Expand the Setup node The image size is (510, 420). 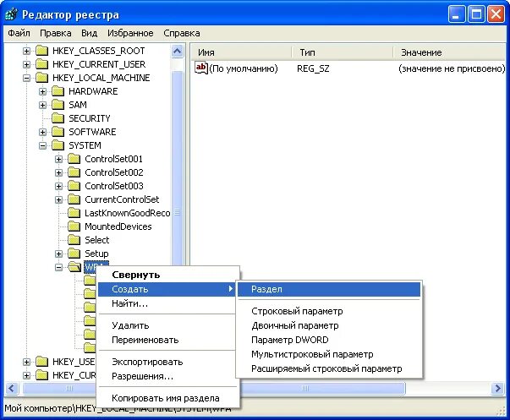58,254
